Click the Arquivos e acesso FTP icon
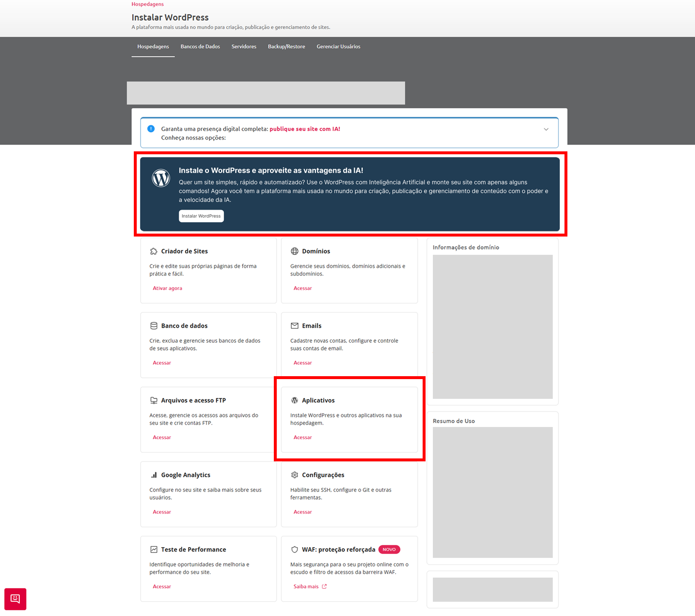 click(x=154, y=400)
